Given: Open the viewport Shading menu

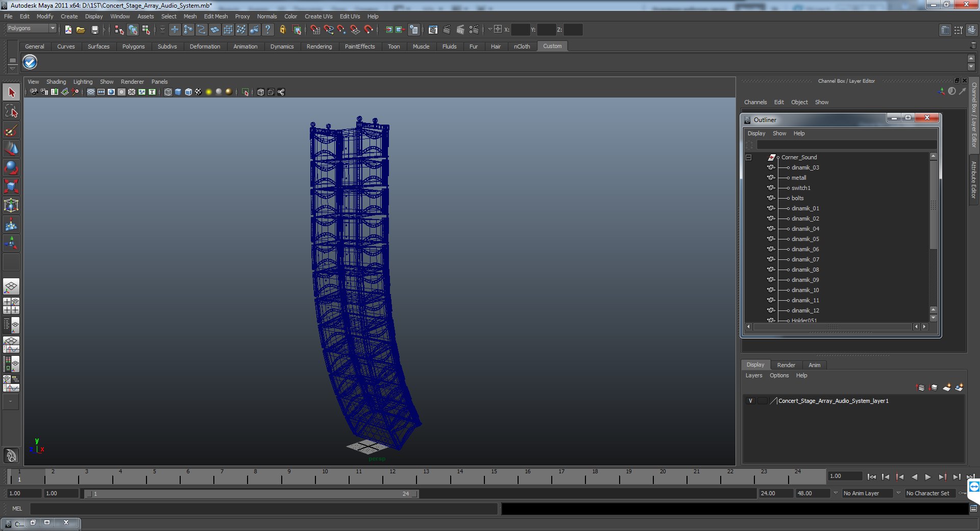Looking at the screenshot, I should [x=56, y=82].
